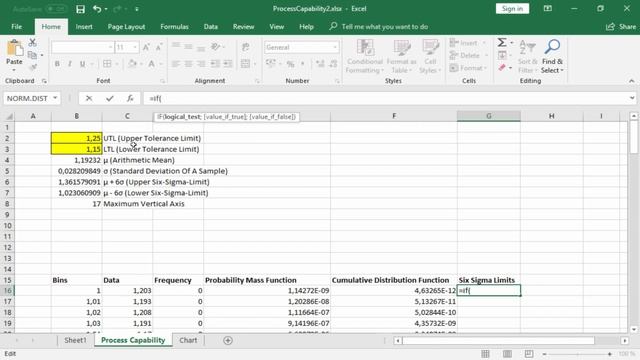Open the Name Box dropdown arrow
This screenshot has height=360, width=640.
coord(55,98)
